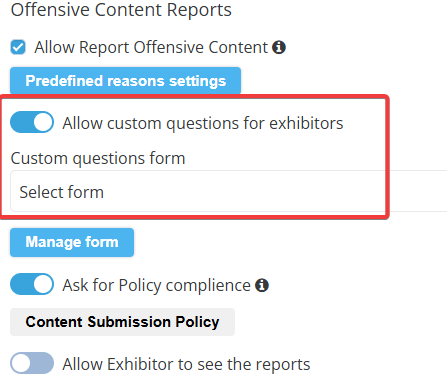
Task: Click the Offensive Content Reports heading
Action: [121, 10]
